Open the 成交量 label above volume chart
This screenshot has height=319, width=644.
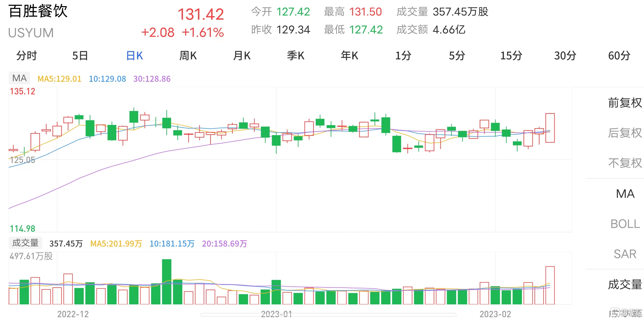[25, 243]
